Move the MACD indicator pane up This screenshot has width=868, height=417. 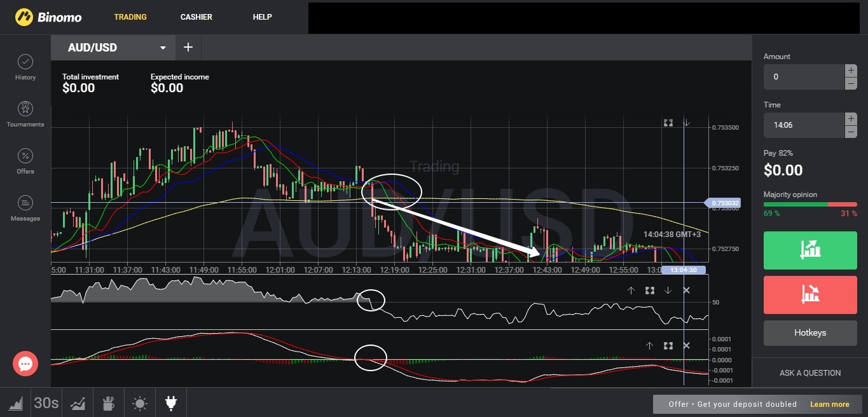click(x=649, y=346)
